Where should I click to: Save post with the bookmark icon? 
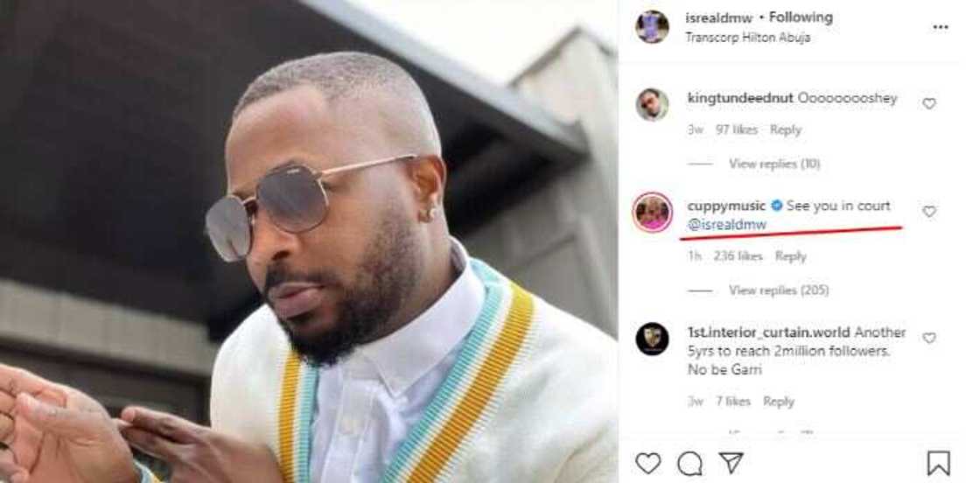click(939, 462)
